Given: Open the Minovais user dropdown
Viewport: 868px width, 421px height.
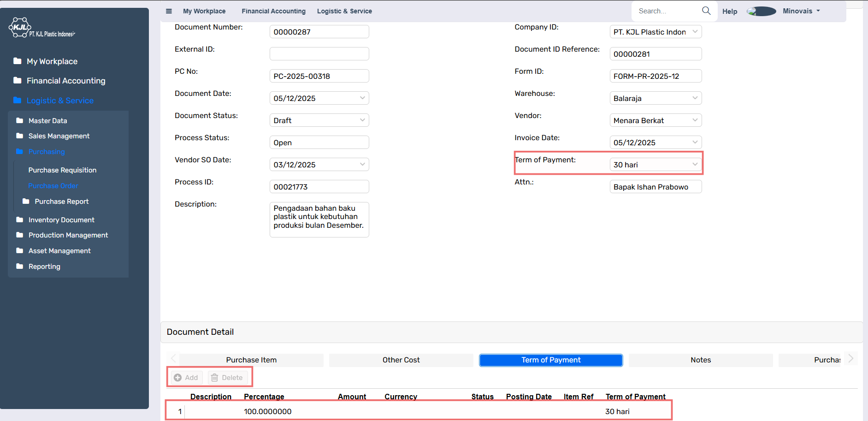Looking at the screenshot, I should 801,11.
